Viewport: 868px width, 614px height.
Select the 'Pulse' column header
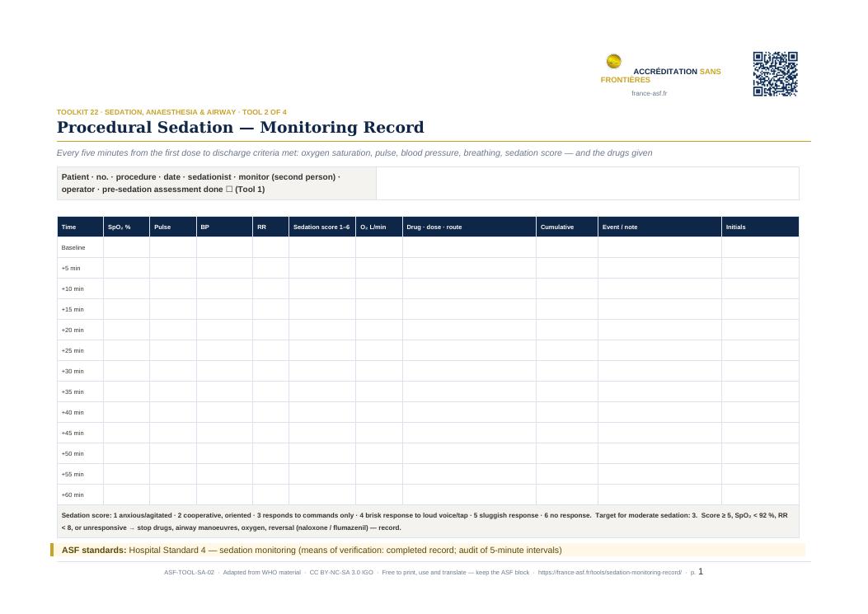(x=173, y=227)
